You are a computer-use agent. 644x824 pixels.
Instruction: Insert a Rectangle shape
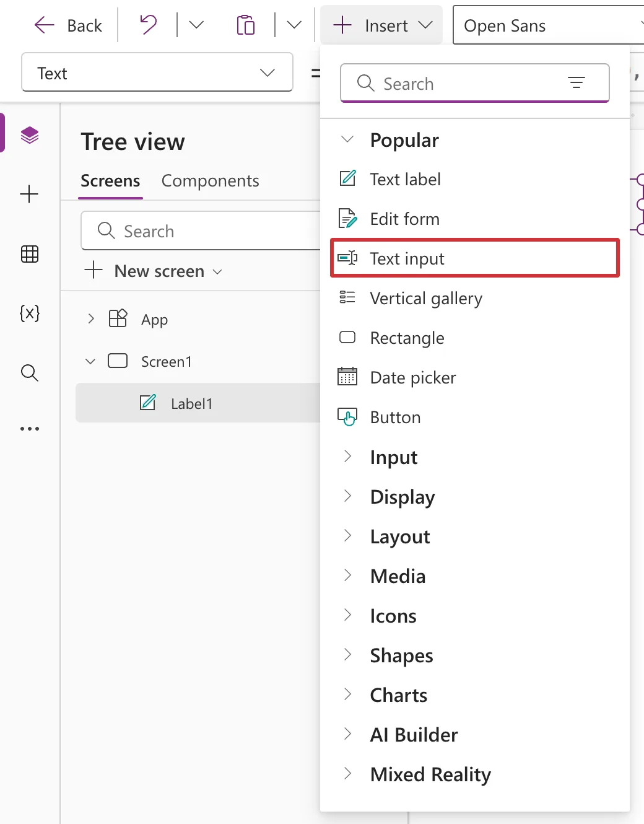tap(476, 338)
